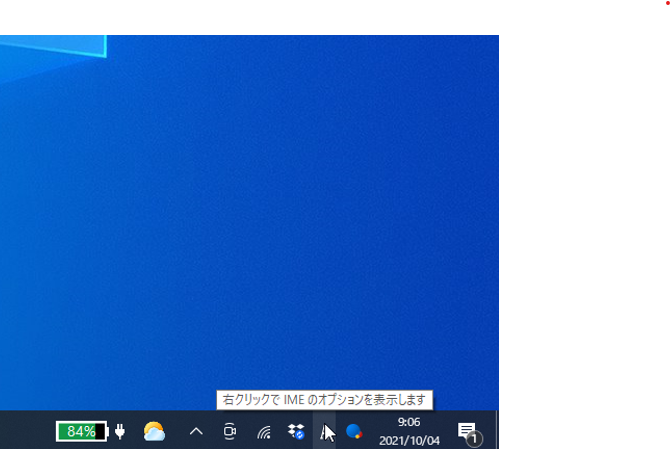The height and width of the screenshot is (449, 671).
Task: Toggle the IME input mode indicator
Action: (325, 431)
